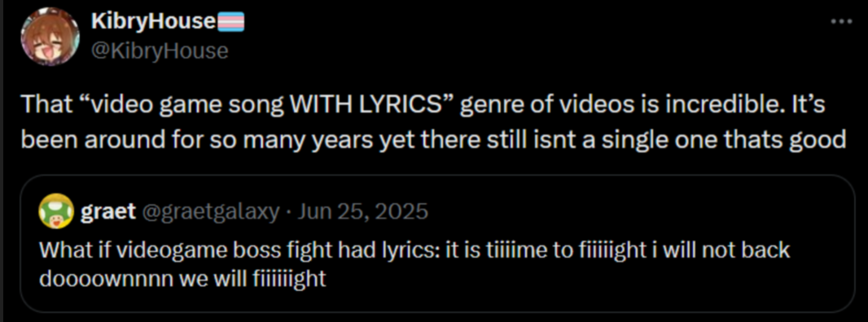
Task: Open the KibryHouse display name link
Action: pyautogui.click(x=153, y=22)
